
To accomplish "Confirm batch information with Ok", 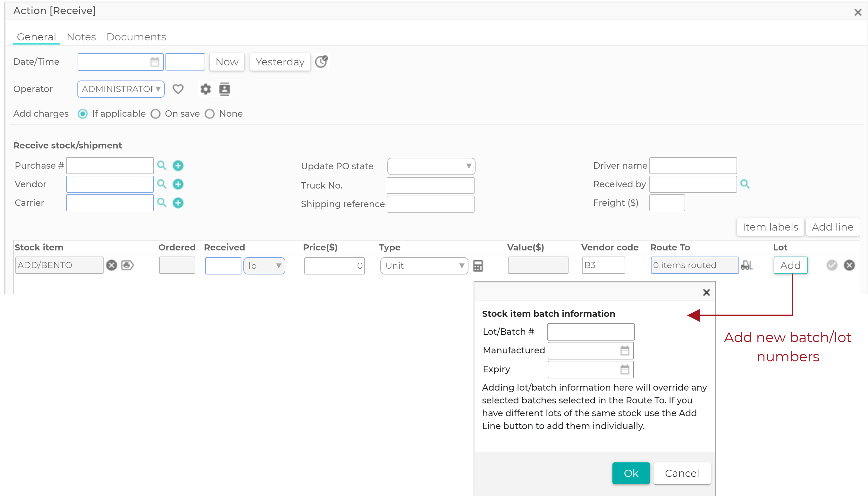I will 631,473.
